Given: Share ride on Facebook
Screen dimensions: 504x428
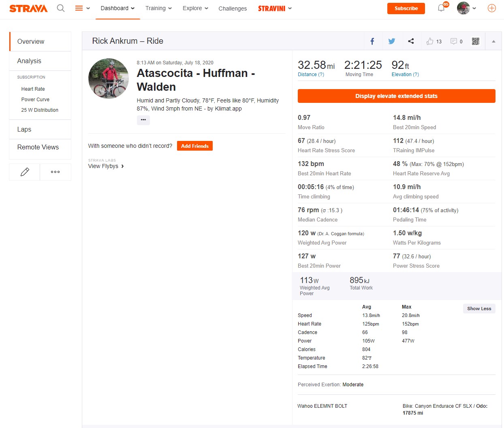Looking at the screenshot, I should (372, 41).
